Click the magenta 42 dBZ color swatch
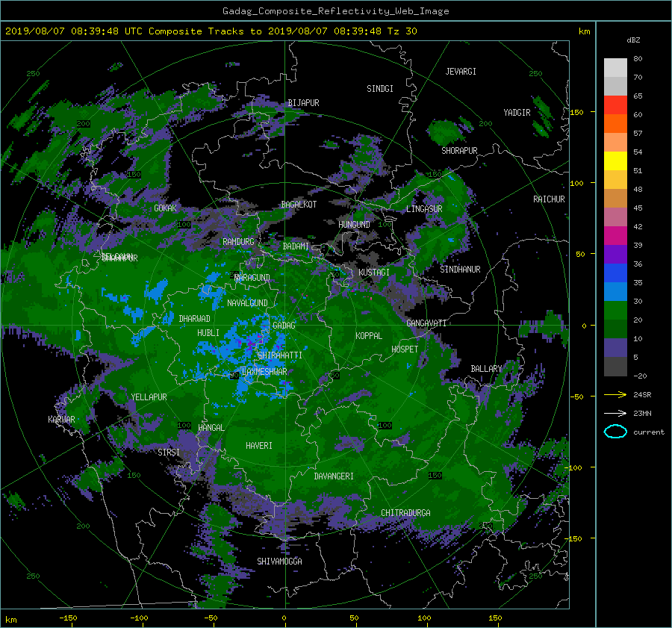The image size is (672, 628). pyautogui.click(x=615, y=236)
